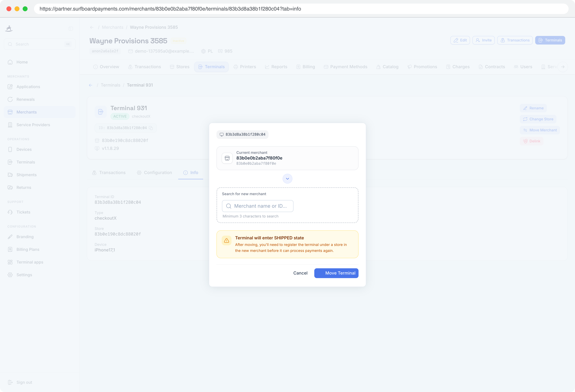
Task: Switch to the Configuration tab
Action: [x=154, y=173]
